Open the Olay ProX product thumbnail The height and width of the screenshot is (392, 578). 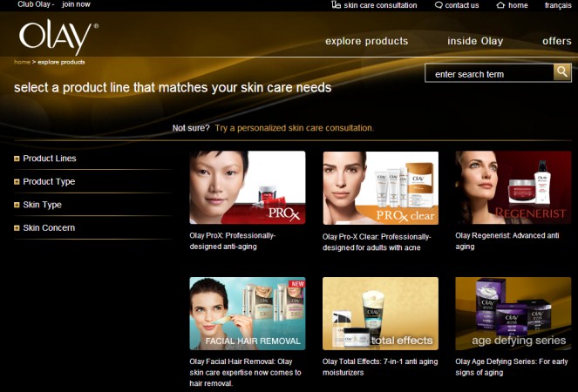point(248,187)
